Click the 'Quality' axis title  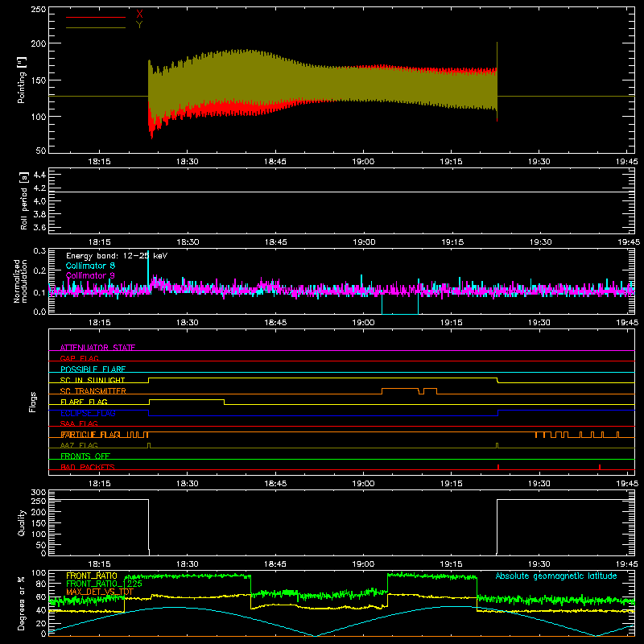pos(22,522)
